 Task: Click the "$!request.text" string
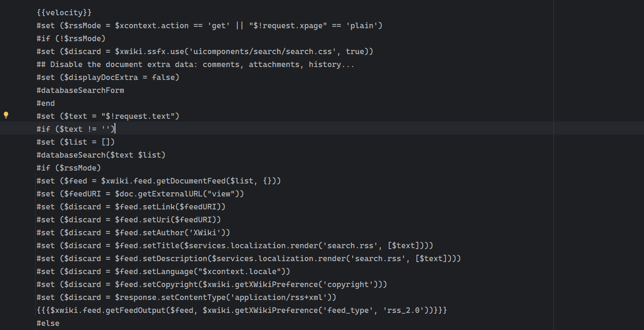[138, 116]
